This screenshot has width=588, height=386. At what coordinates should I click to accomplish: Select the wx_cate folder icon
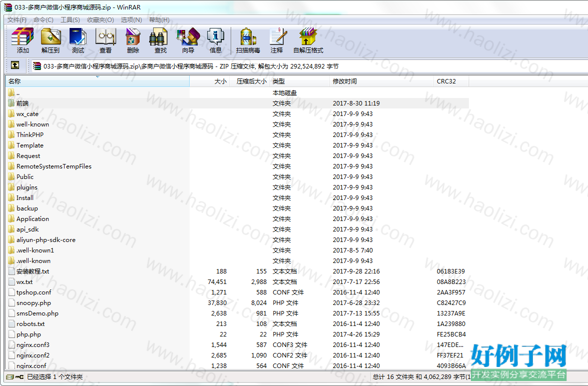point(11,113)
